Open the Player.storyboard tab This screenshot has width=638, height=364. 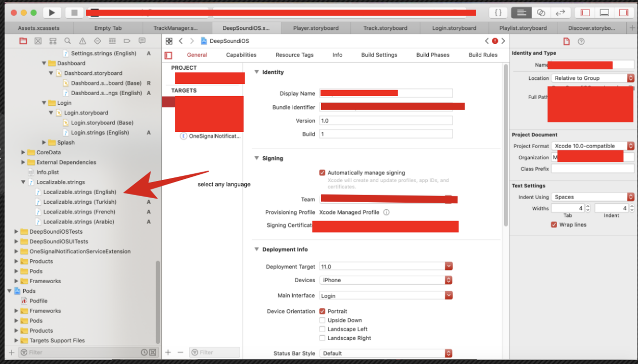(x=316, y=28)
